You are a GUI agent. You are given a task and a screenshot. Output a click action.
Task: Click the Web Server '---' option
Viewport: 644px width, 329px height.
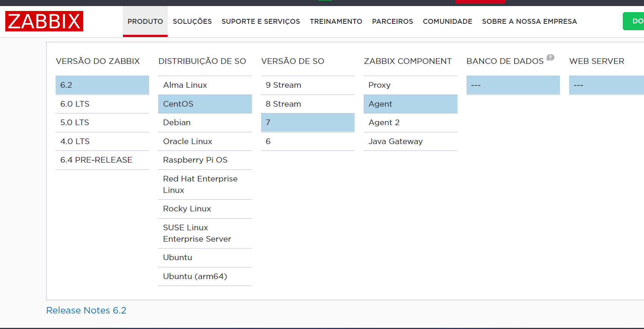(607, 85)
